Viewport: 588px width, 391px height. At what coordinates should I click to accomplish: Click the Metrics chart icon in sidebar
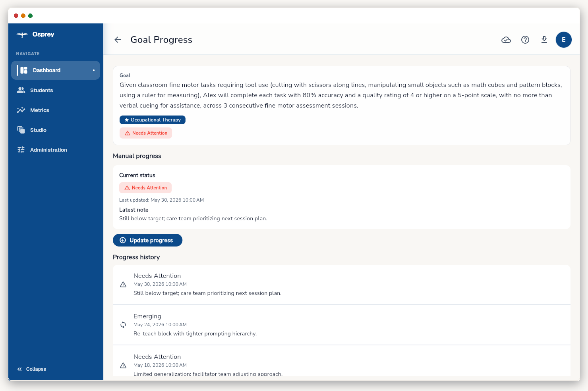[21, 110]
